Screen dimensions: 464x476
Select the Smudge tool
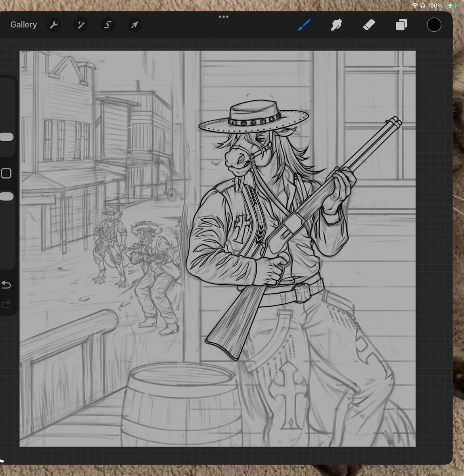click(336, 25)
